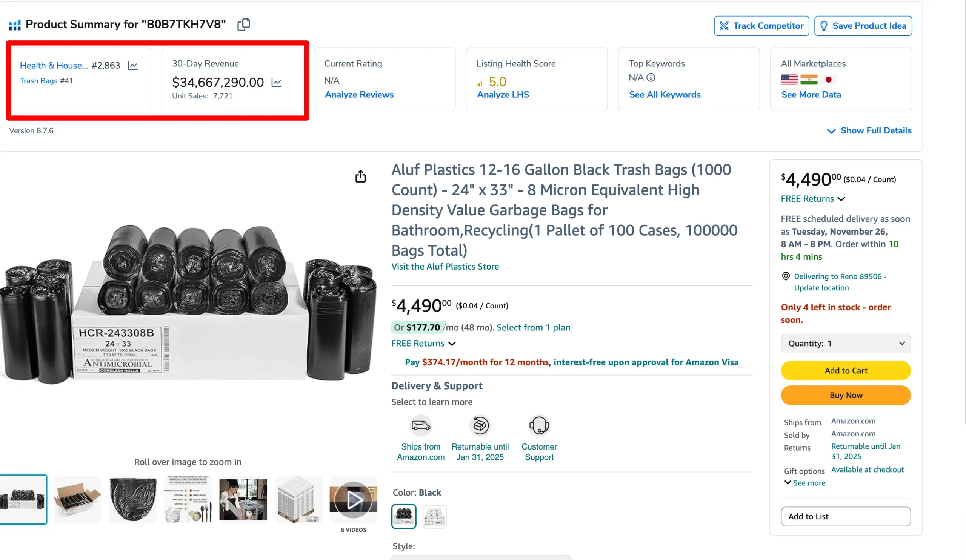
Task: Click the Health rank trend icon
Action: (133, 64)
